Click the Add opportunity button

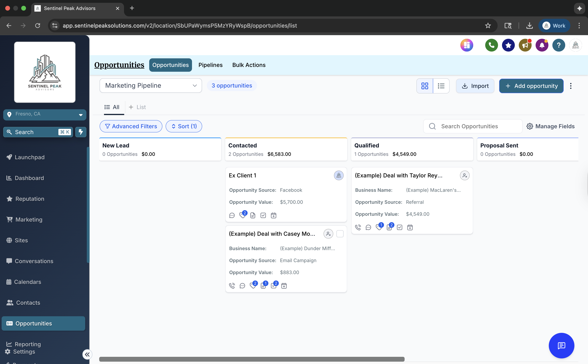click(531, 86)
